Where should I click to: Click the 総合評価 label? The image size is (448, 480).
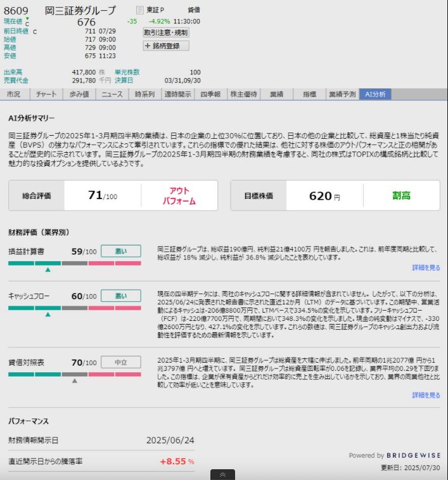pyautogui.click(x=36, y=196)
